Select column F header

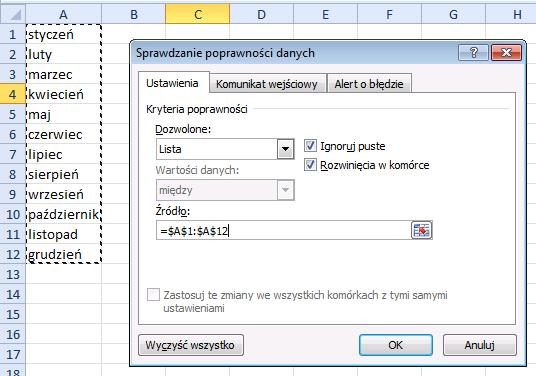(389, 14)
